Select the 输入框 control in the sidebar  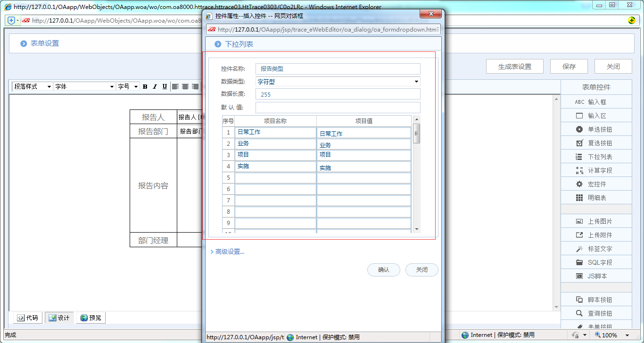(x=596, y=101)
